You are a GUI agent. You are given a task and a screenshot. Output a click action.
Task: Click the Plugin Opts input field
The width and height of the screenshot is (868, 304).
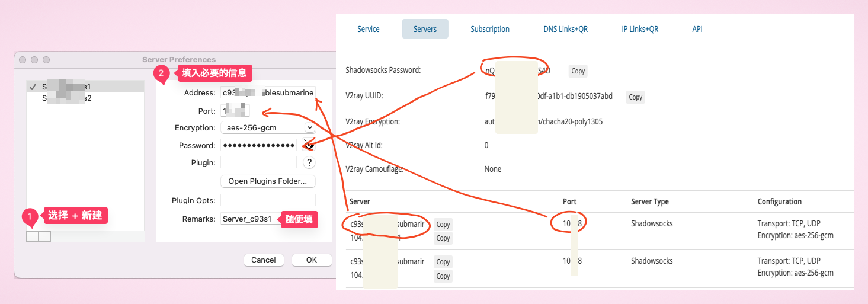click(x=267, y=200)
